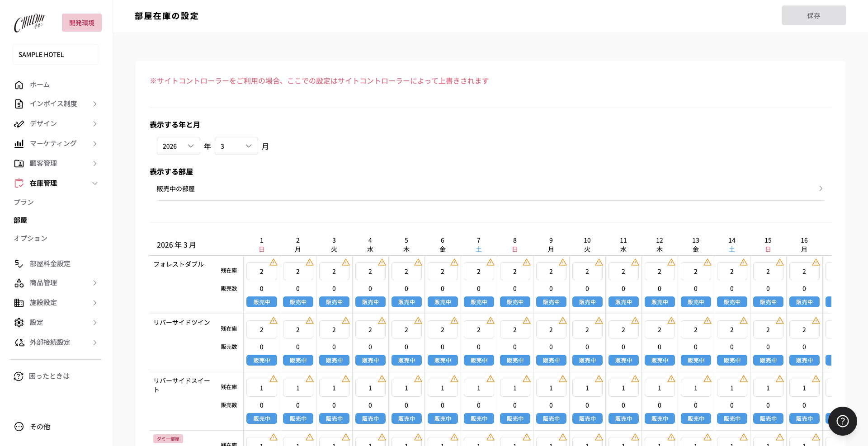868x446 pixels.
Task: Click the Design pen icon
Action: tap(19, 124)
